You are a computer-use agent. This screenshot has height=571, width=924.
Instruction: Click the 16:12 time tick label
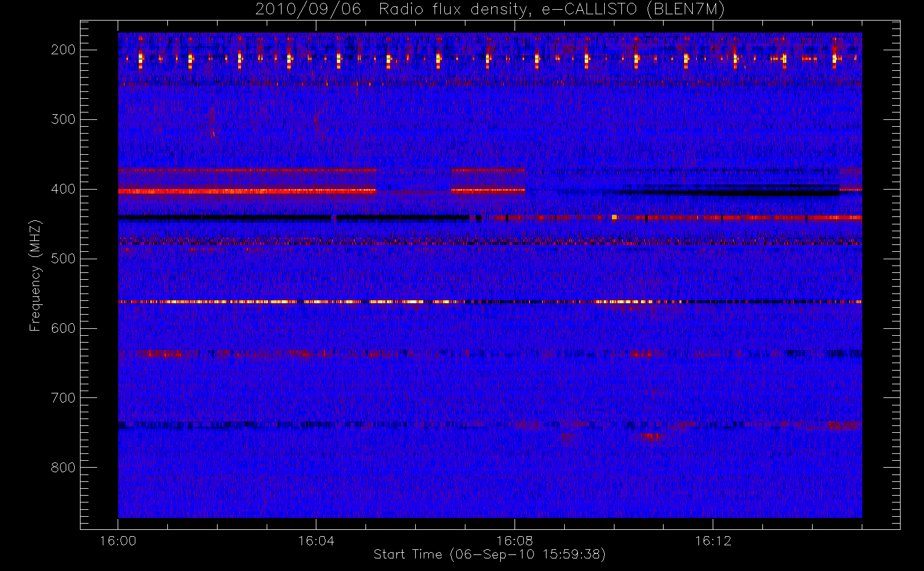(x=713, y=541)
